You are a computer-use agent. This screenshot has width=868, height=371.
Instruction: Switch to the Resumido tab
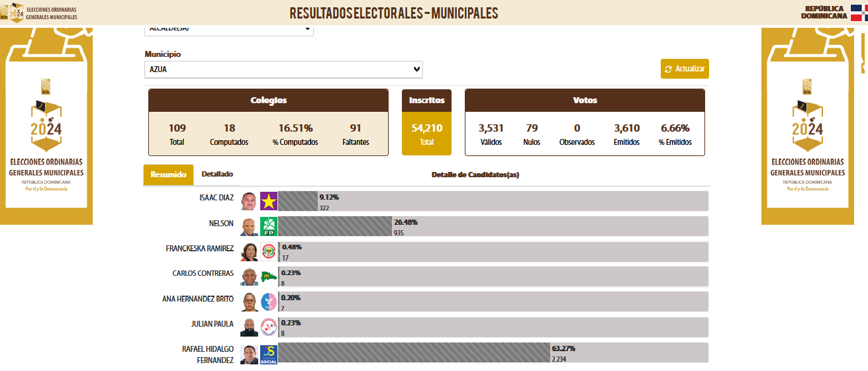[x=168, y=175]
